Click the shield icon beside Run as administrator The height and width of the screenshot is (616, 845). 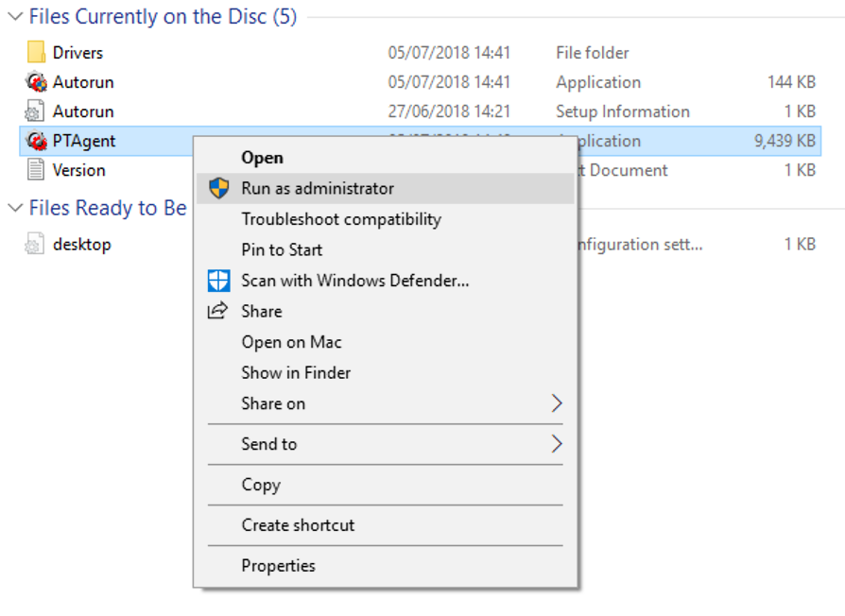(x=218, y=188)
